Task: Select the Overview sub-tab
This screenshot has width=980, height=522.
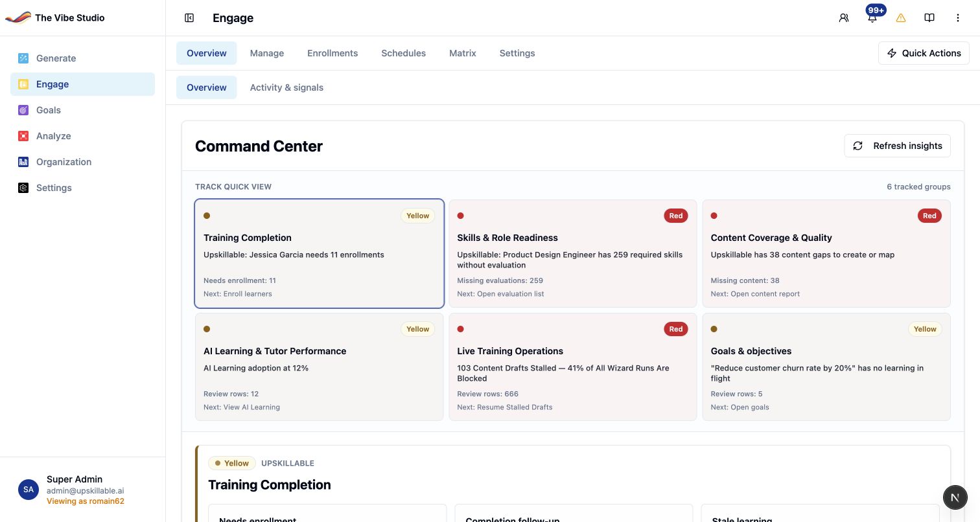Action: (x=207, y=87)
